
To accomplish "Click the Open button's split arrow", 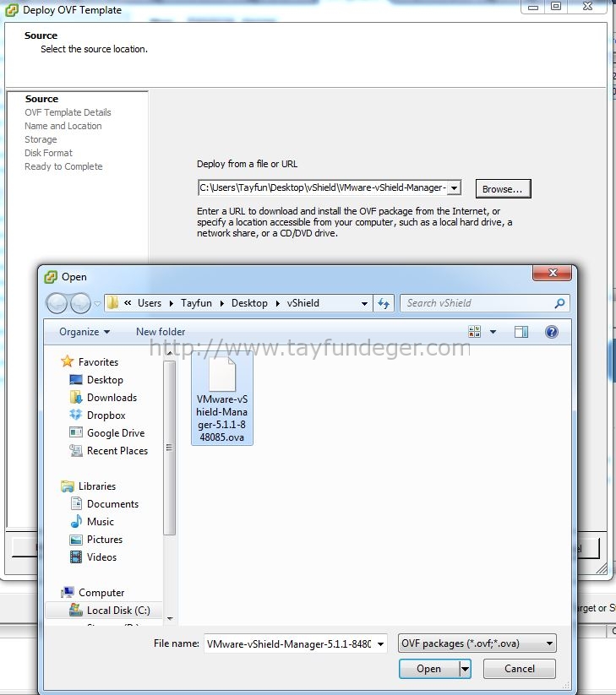I will coord(465,669).
